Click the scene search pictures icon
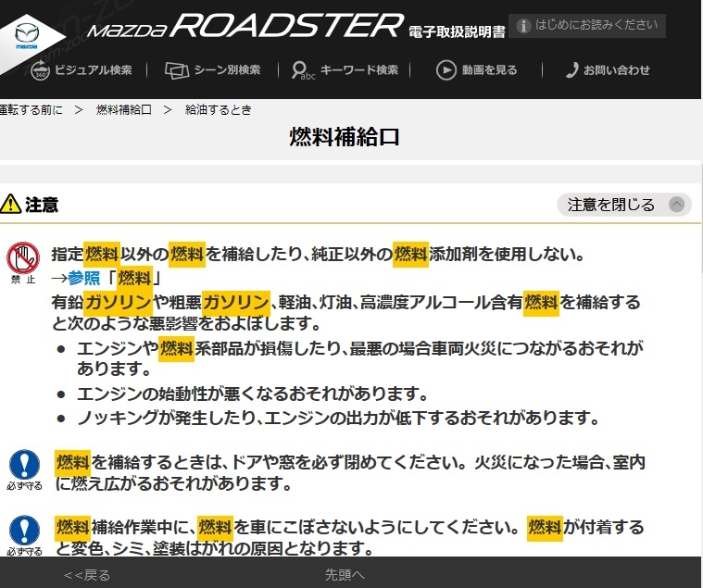Screen dimensions: 703x588 pos(176,70)
